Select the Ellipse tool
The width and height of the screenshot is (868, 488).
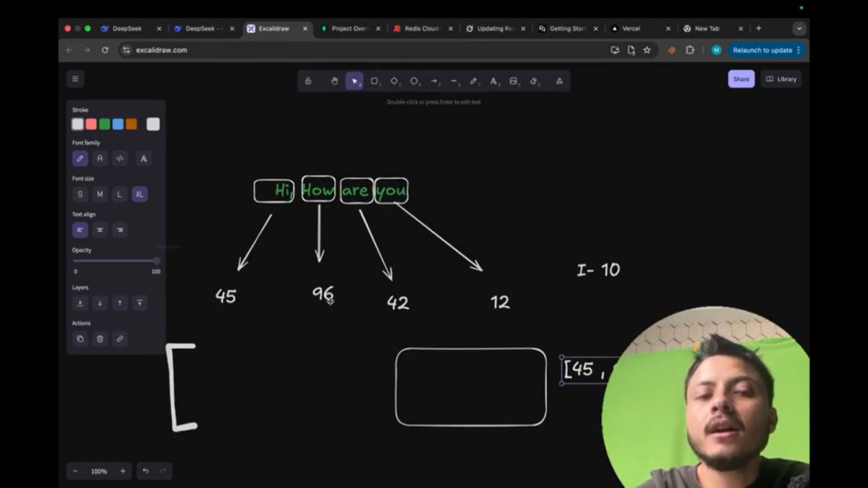pyautogui.click(x=414, y=81)
